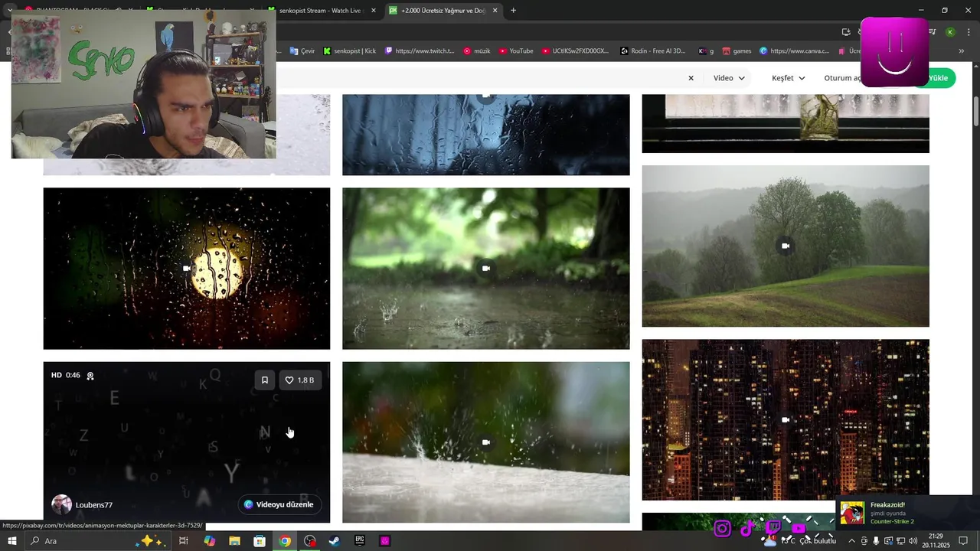This screenshot has width=980, height=551.
Task: Open the glowing bokeh raindrop window video
Action: [187, 269]
